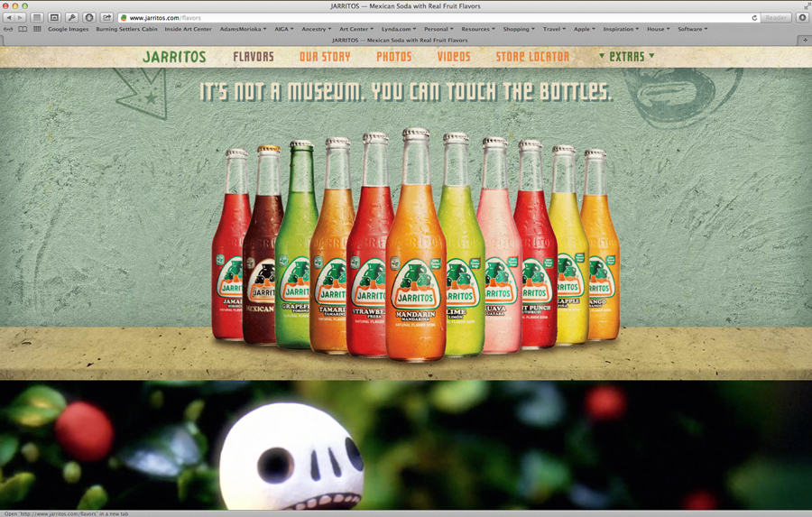Open the Photos navigation item

click(394, 57)
